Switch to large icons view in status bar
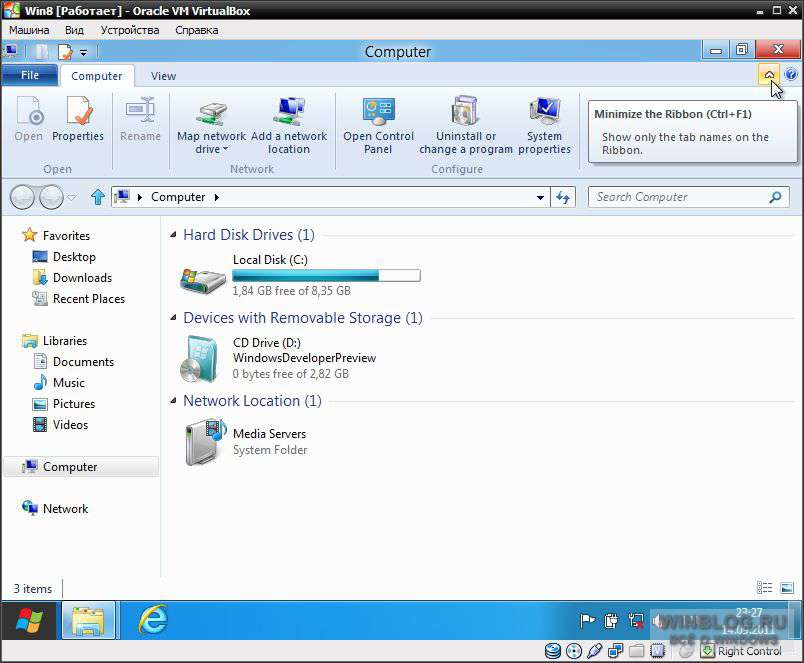Screen dimensions: 804x663 (x=787, y=588)
